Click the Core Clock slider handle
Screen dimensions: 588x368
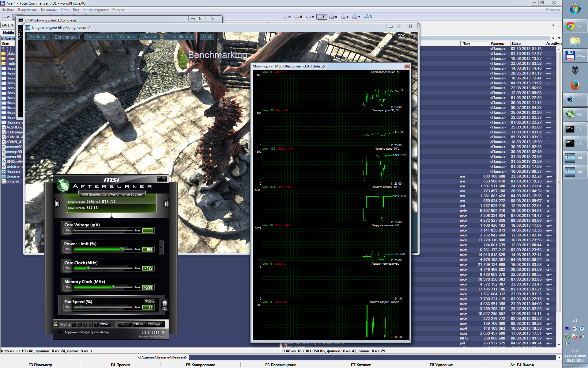click(89, 268)
